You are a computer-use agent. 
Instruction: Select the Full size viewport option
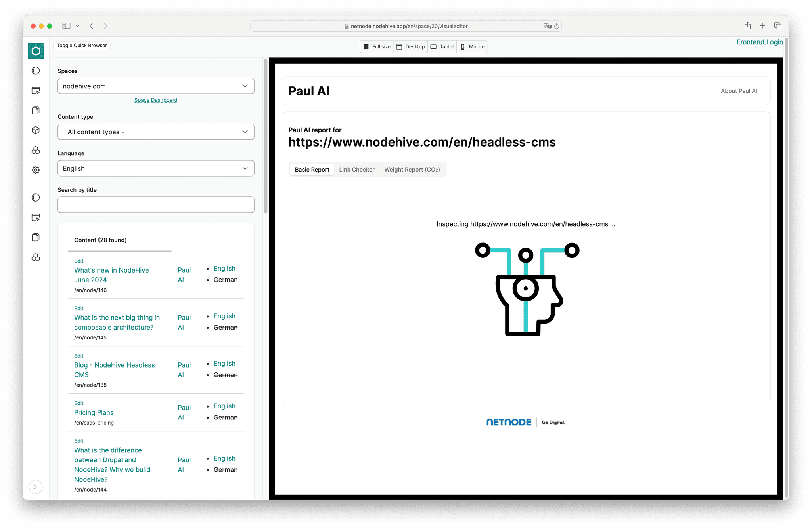tap(377, 47)
